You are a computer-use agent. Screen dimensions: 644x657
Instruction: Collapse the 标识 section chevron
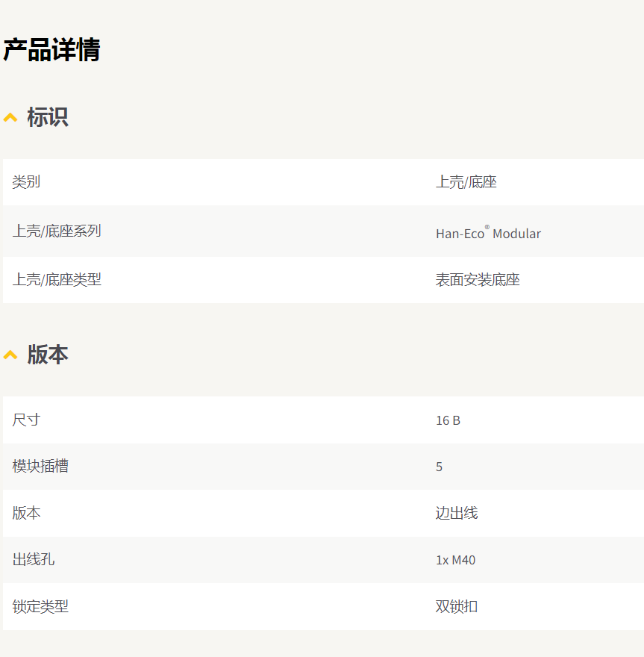coord(10,118)
